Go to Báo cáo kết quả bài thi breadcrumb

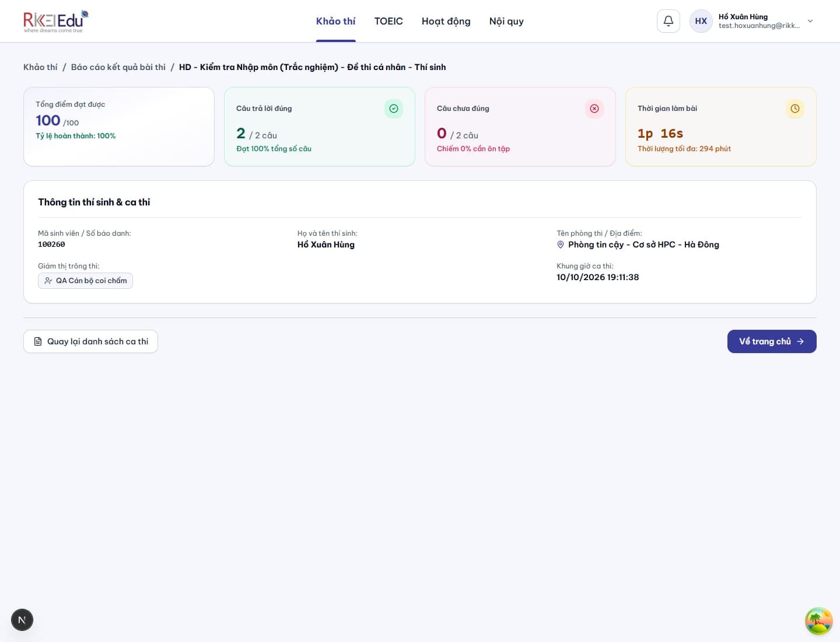pos(118,67)
